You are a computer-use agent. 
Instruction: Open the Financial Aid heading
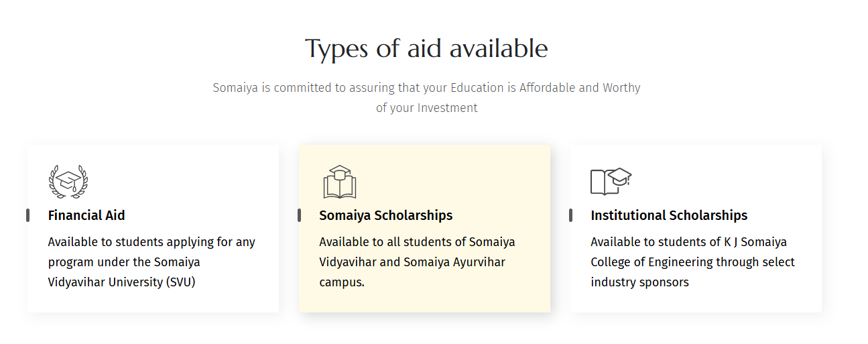[x=86, y=215]
